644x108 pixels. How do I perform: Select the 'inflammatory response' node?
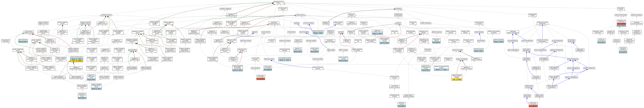pos(436,41)
